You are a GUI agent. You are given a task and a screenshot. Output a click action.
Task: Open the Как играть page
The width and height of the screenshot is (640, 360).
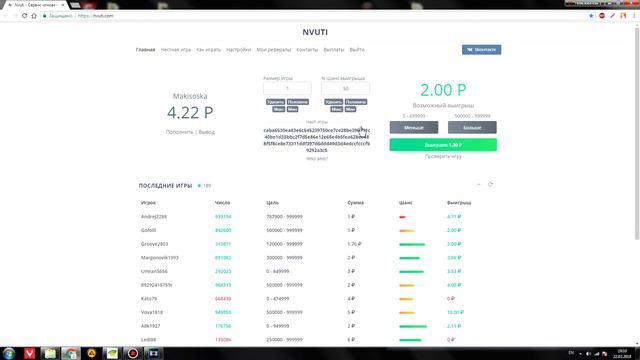click(x=208, y=50)
